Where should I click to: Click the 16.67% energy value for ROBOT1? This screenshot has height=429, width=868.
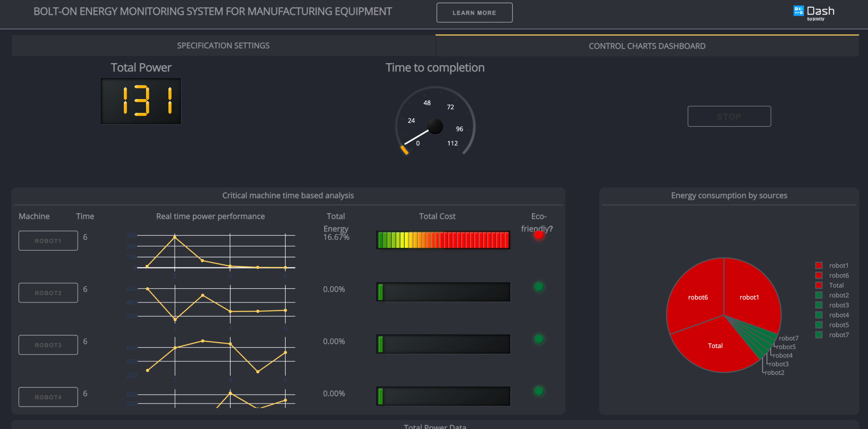[336, 238]
